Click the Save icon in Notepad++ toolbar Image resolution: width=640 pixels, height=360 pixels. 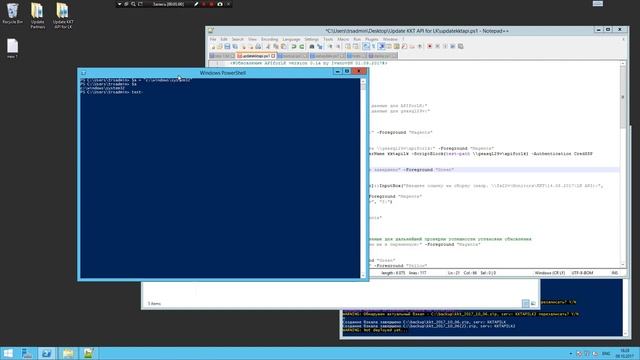tap(227, 47)
